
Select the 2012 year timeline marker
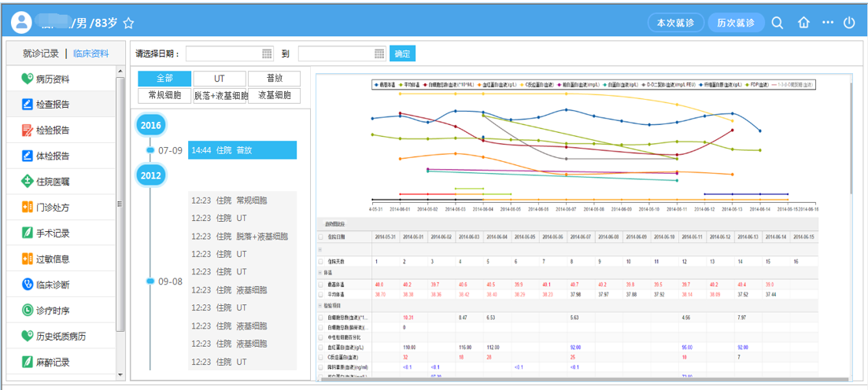click(150, 175)
